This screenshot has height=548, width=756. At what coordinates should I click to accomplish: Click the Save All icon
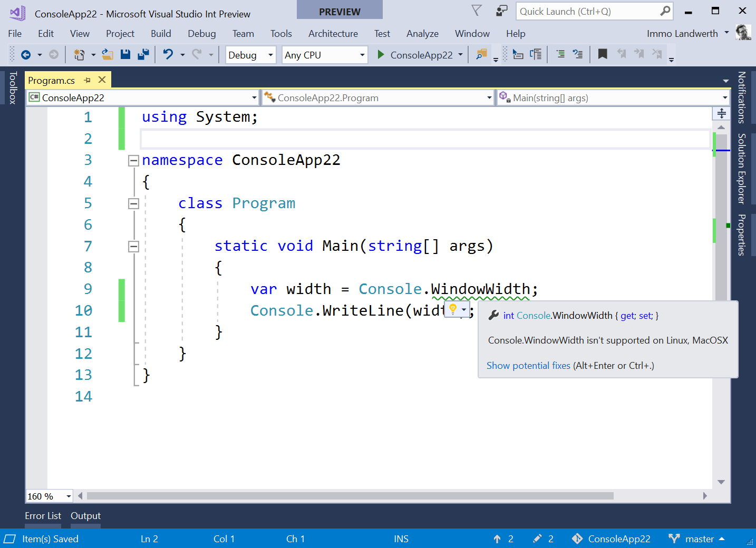click(143, 54)
